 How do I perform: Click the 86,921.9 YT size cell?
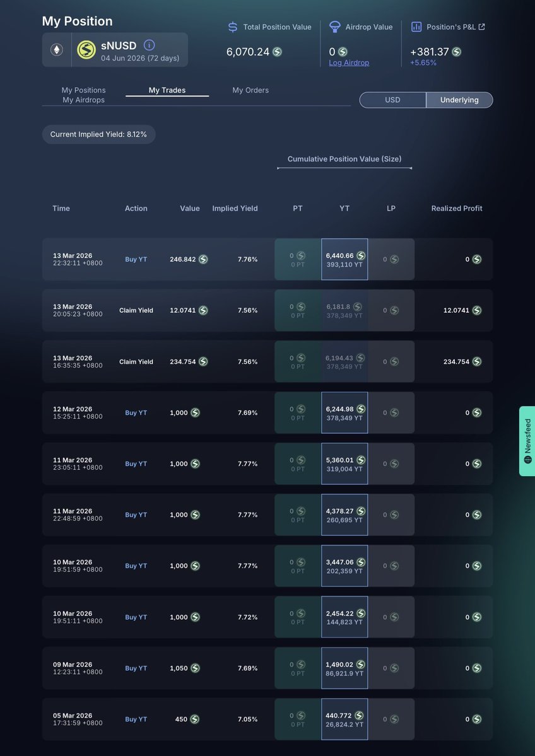pyautogui.click(x=344, y=673)
